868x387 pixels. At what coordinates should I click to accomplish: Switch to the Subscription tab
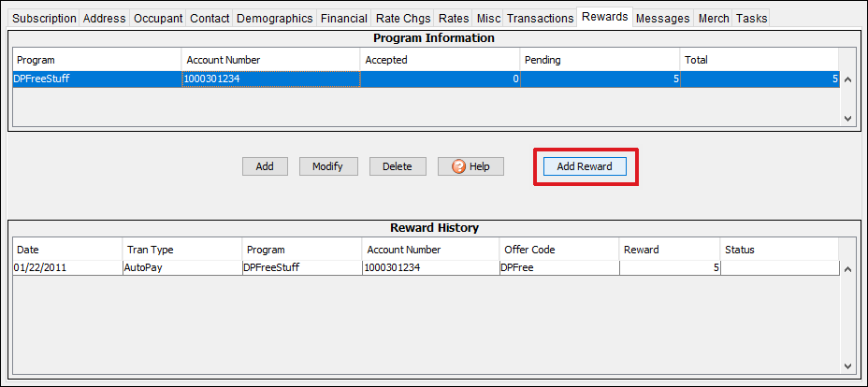(45, 18)
